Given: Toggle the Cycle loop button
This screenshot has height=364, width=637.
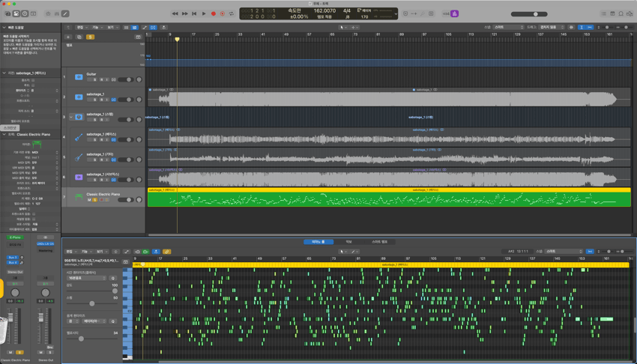Looking at the screenshot, I should 232,13.
